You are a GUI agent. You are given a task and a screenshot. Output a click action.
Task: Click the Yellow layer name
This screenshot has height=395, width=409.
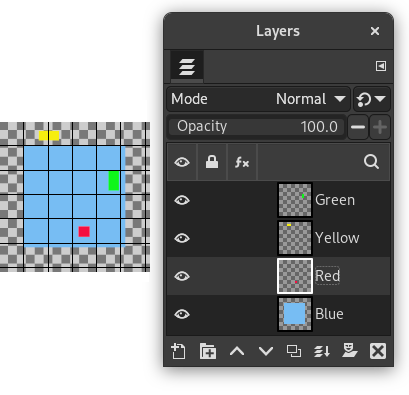337,238
